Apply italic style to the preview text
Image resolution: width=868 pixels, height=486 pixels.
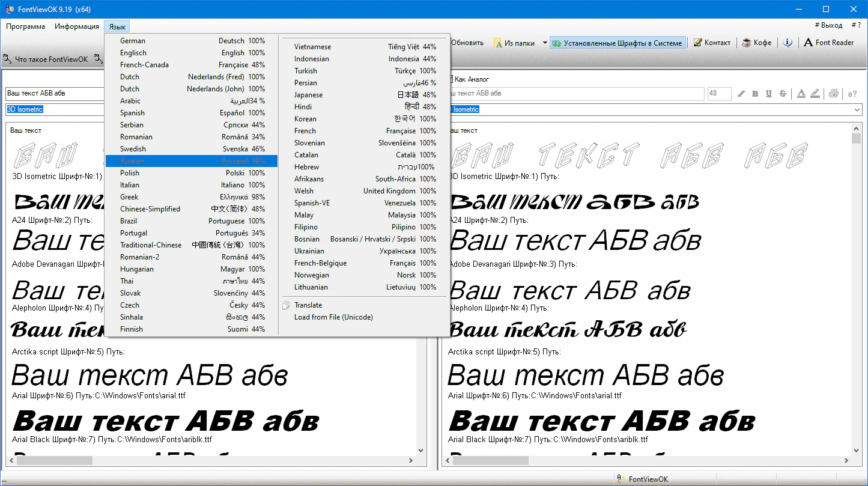pos(741,94)
